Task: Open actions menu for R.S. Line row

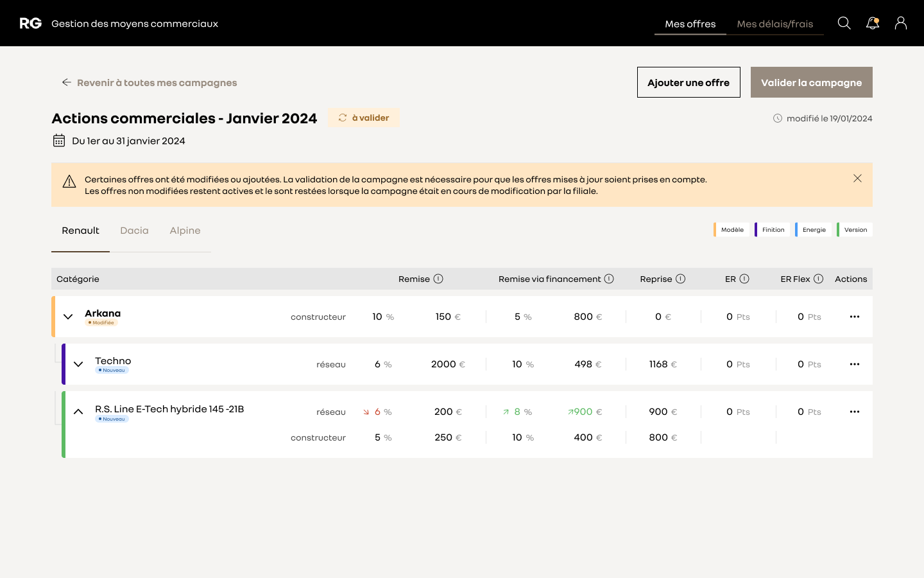Action: click(855, 412)
